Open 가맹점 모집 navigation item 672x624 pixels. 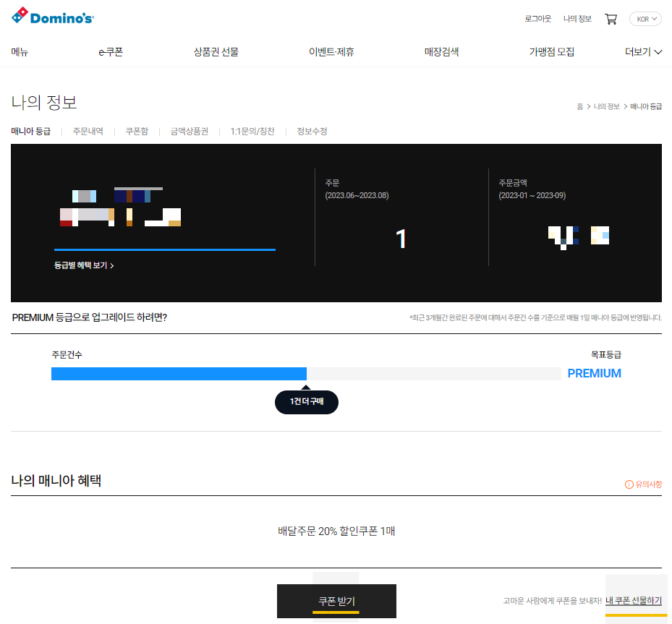[552, 52]
